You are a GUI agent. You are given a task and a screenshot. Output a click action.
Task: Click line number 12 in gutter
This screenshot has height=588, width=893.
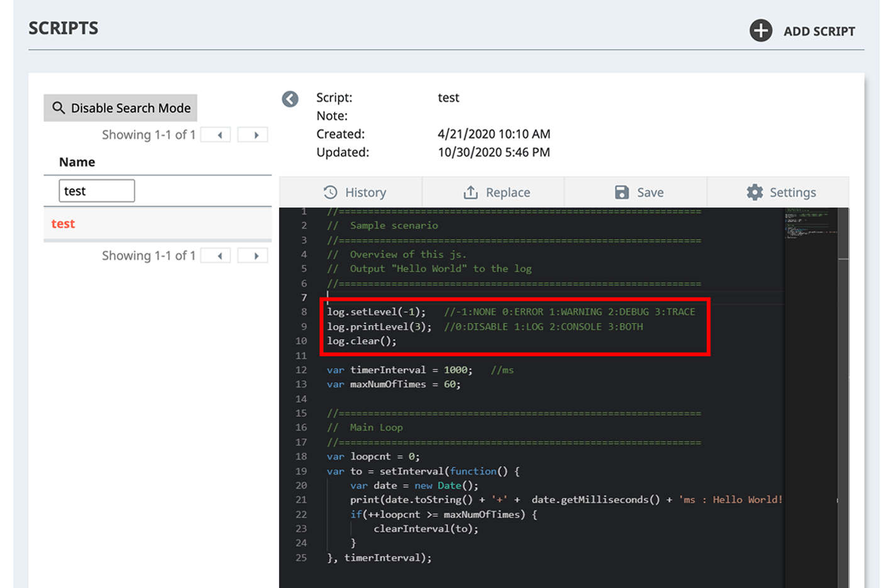point(301,370)
